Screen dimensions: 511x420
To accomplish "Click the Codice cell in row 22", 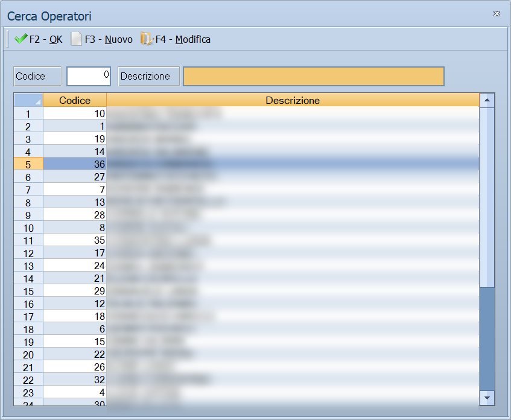I will click(x=75, y=380).
